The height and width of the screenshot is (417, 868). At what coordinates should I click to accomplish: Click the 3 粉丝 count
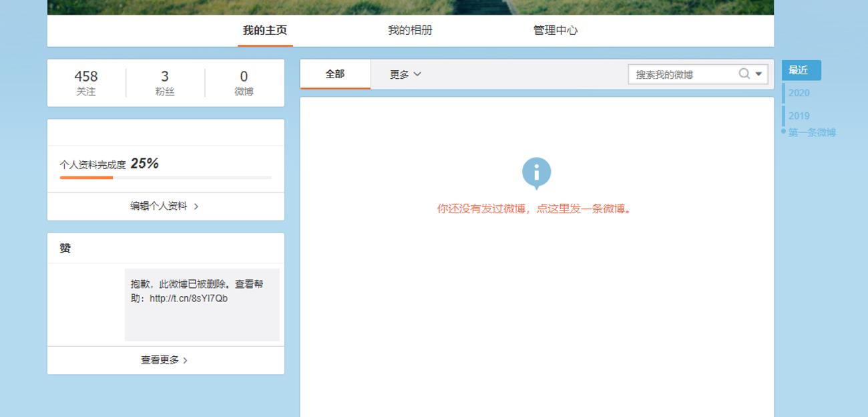[x=164, y=82]
